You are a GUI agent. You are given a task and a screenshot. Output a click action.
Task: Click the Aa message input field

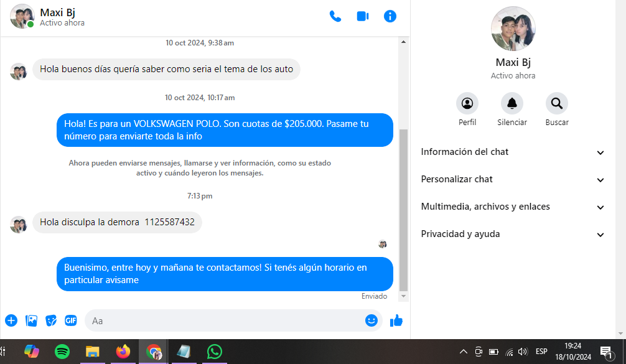click(x=224, y=320)
